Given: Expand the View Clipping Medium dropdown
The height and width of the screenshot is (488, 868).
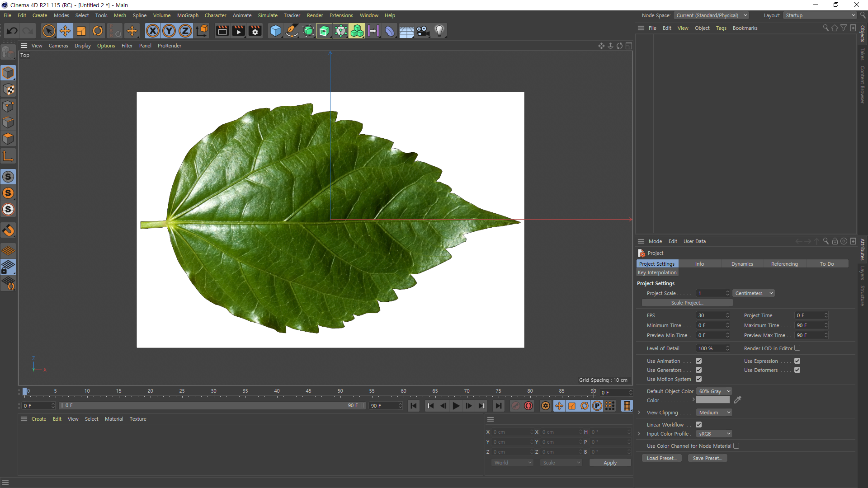Looking at the screenshot, I should pos(714,413).
